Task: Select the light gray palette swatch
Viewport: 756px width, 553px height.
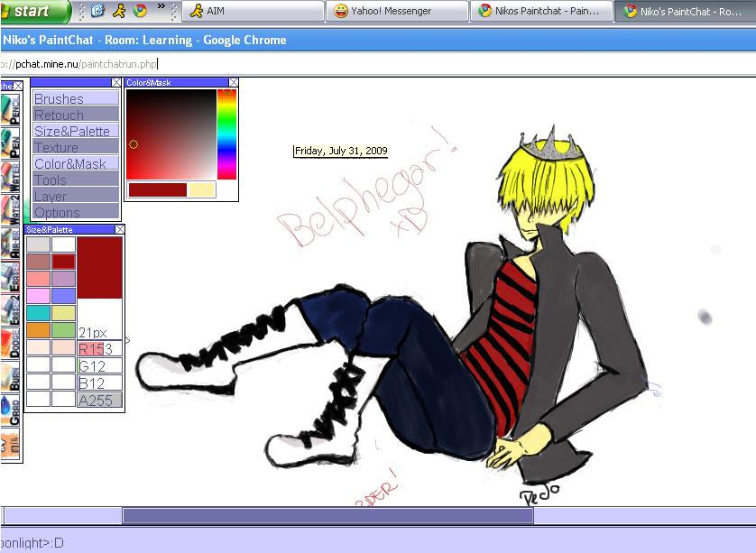Action: tap(38, 244)
